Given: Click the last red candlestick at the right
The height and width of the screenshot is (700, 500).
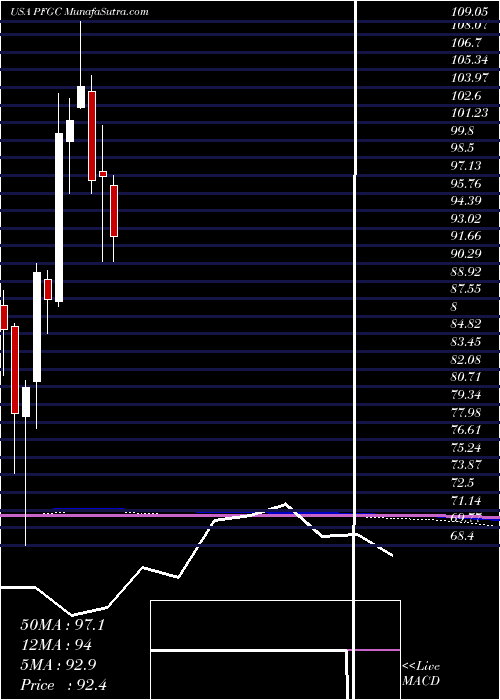Looking at the screenshot, I should click(x=114, y=211).
